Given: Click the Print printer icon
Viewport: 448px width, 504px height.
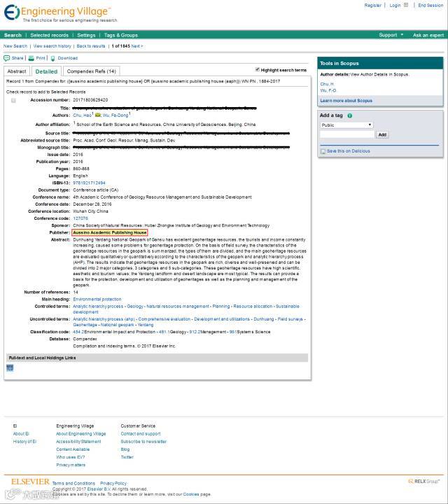Looking at the screenshot, I should (31, 58).
